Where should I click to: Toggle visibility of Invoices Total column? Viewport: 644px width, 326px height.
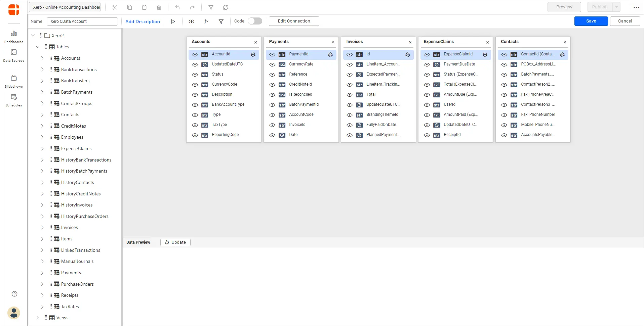click(x=350, y=95)
